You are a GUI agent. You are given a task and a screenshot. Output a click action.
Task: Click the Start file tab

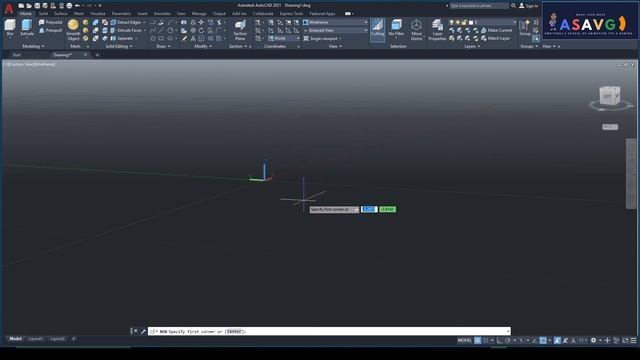(x=17, y=55)
